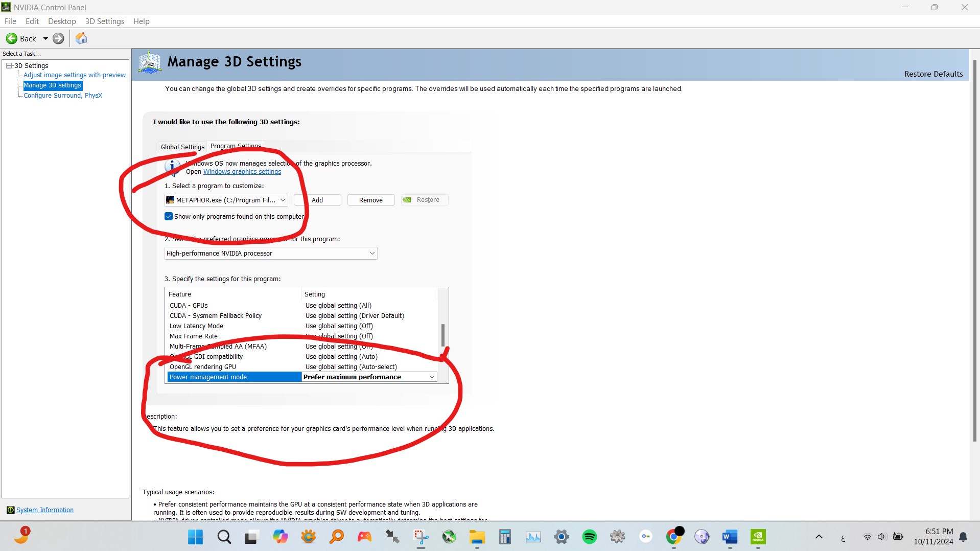Screen dimensions: 980x551
Task: Open File Explorer from the taskbar
Action: tap(477, 537)
